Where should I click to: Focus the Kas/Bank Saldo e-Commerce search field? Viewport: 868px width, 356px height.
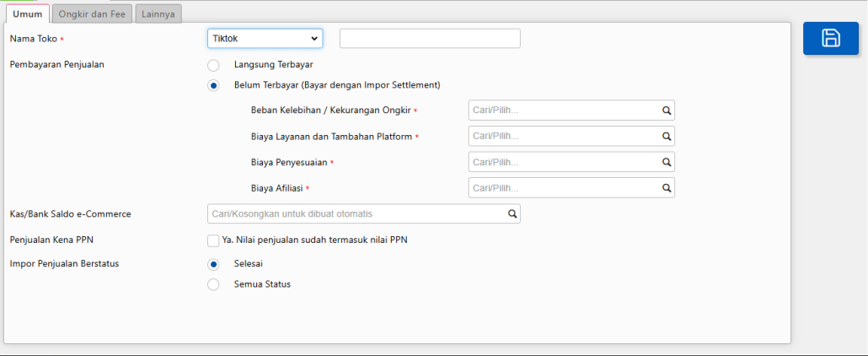(356, 214)
